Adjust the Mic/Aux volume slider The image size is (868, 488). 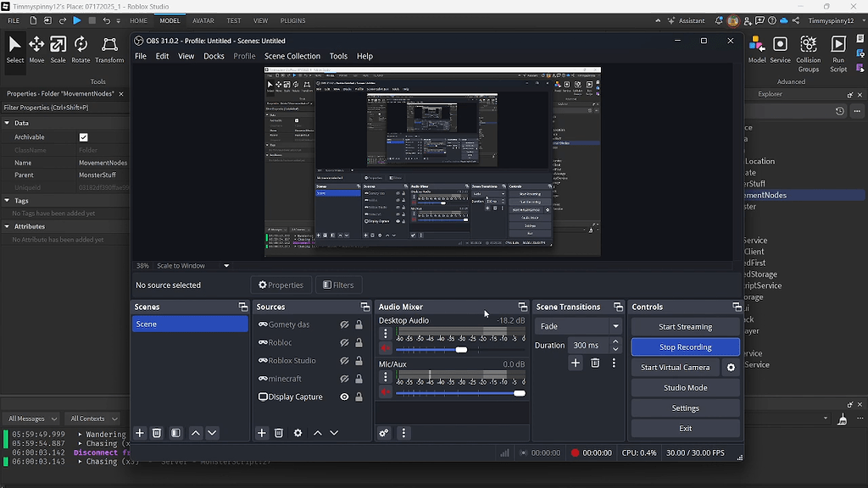point(460,393)
